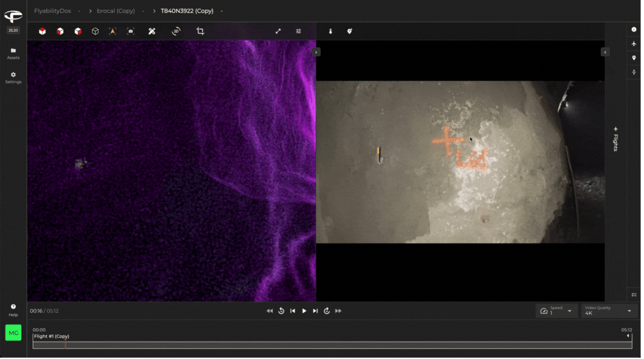Click the camera screenshot frame icon
This screenshot has width=644, height=359.
(131, 31)
